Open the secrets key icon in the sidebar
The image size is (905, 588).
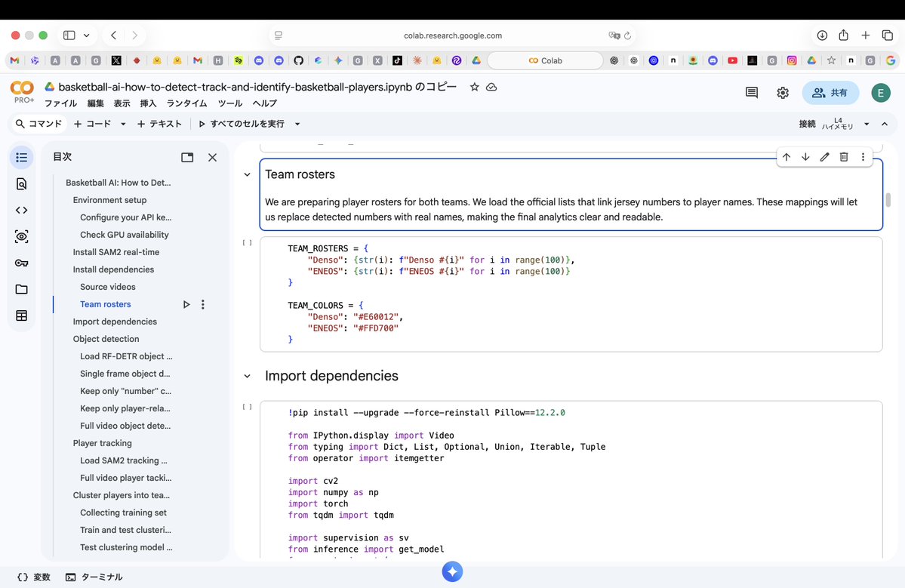click(x=21, y=263)
